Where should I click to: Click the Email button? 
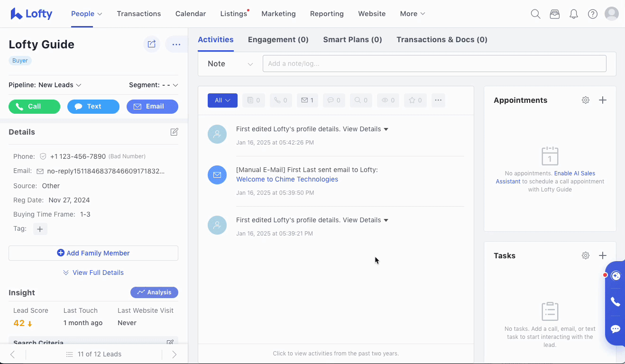tap(152, 107)
